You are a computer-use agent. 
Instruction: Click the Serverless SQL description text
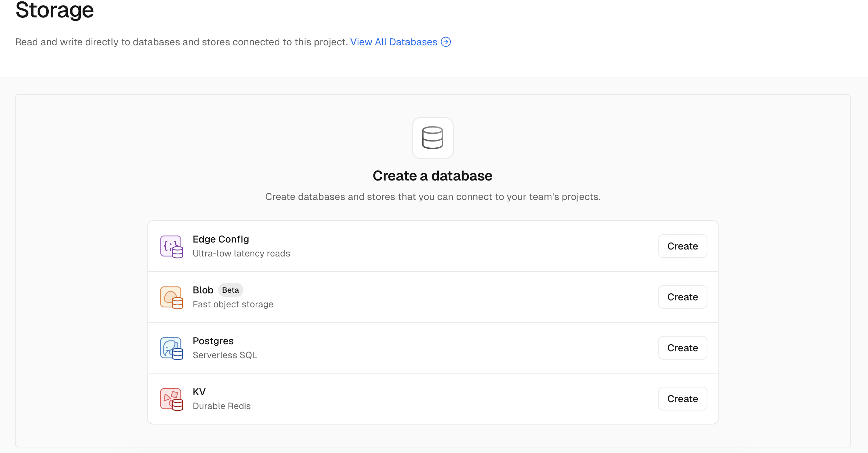pos(225,355)
